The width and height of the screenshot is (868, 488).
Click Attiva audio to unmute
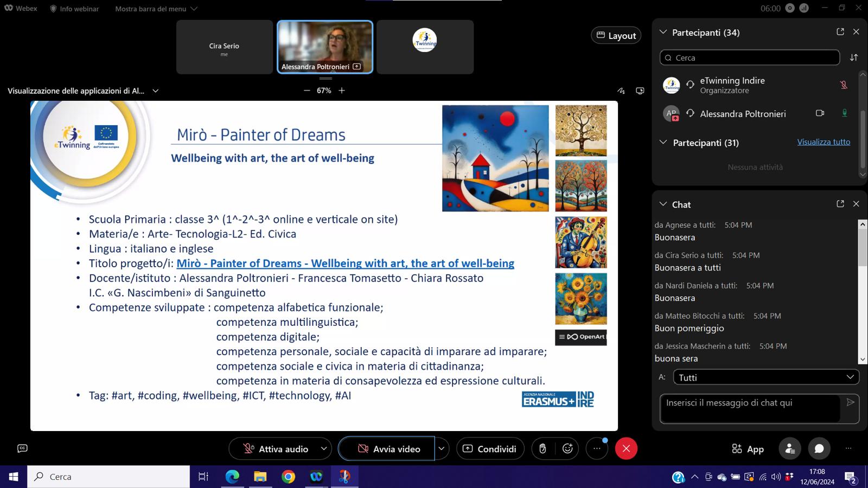coord(276,449)
